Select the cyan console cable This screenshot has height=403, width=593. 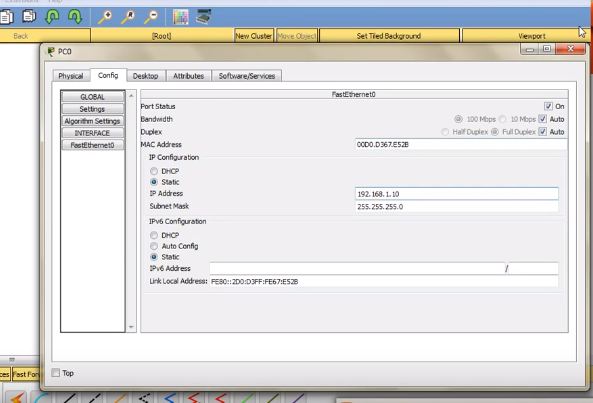pos(41,398)
